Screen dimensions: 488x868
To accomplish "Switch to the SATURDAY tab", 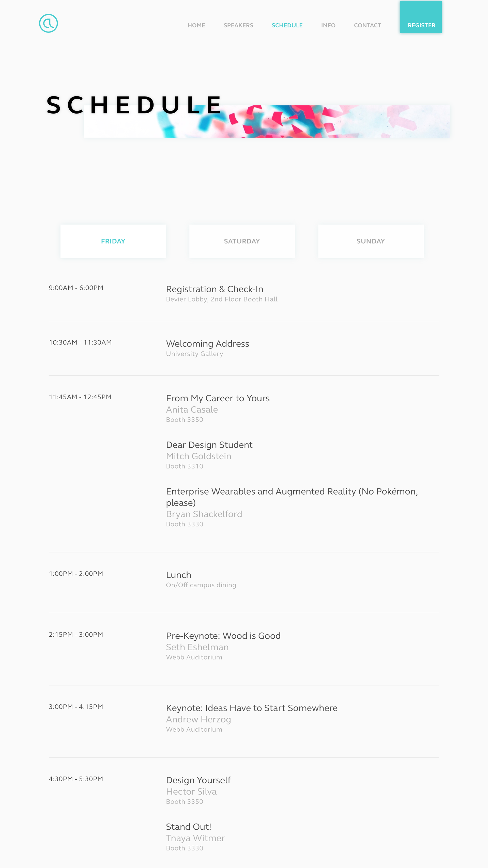I will [242, 241].
